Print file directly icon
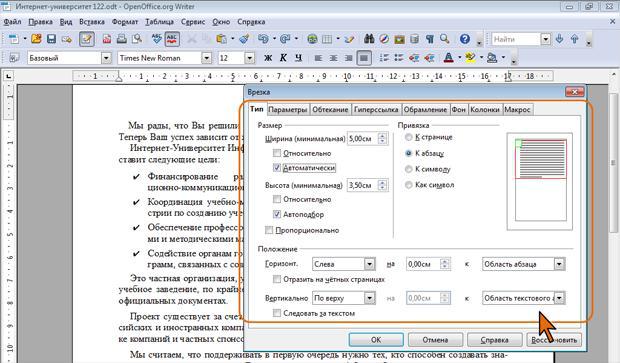 (122, 39)
